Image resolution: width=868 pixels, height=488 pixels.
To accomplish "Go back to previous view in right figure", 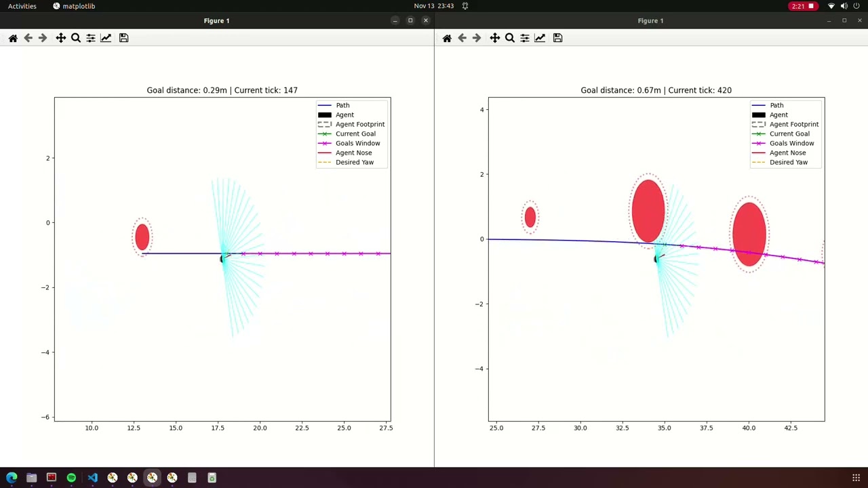I will [462, 38].
